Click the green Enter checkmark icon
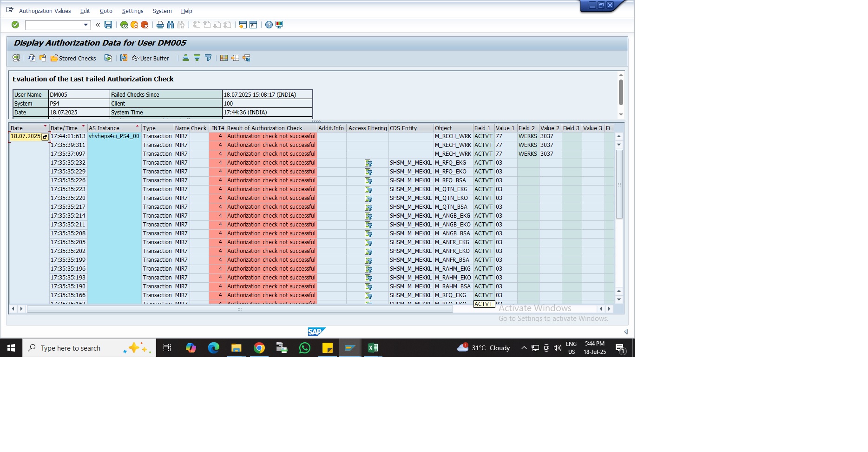Viewport: 868px width, 452px height. point(15,25)
